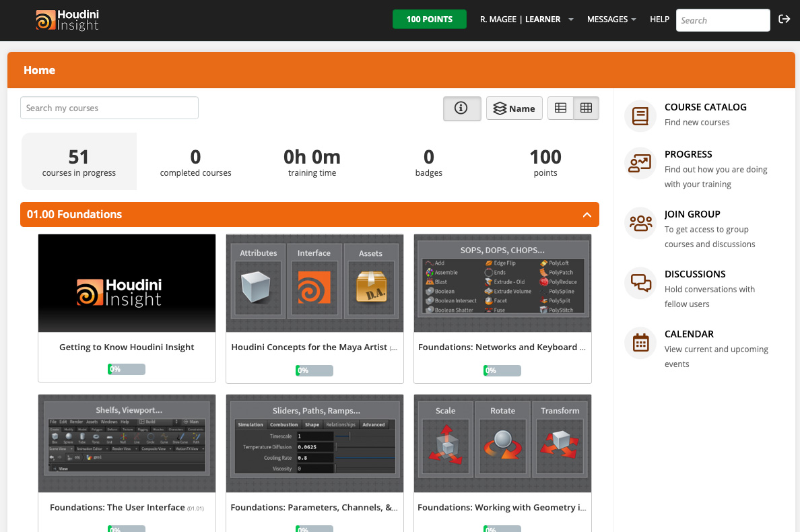The image size is (800, 532).
Task: Open the Help menu item
Action: coord(659,20)
